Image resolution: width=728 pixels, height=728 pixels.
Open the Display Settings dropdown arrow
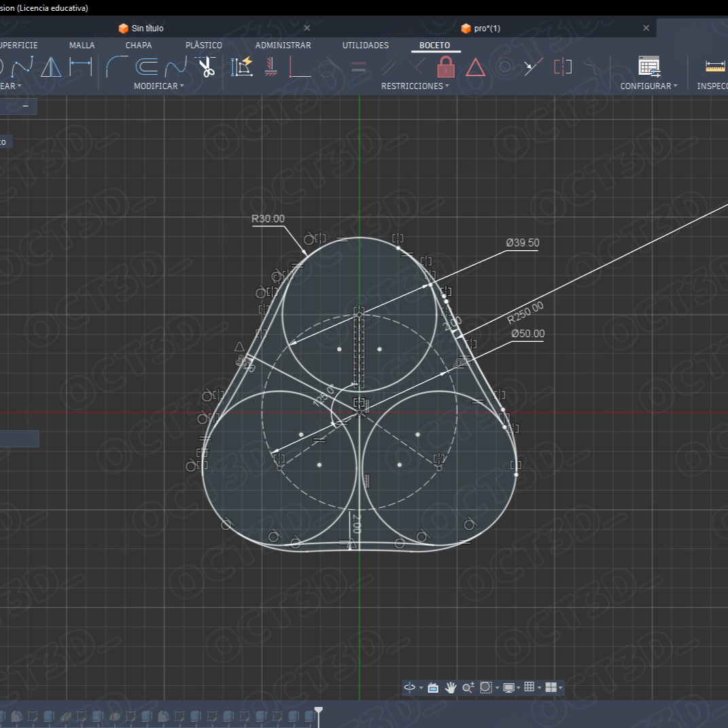pos(519,688)
